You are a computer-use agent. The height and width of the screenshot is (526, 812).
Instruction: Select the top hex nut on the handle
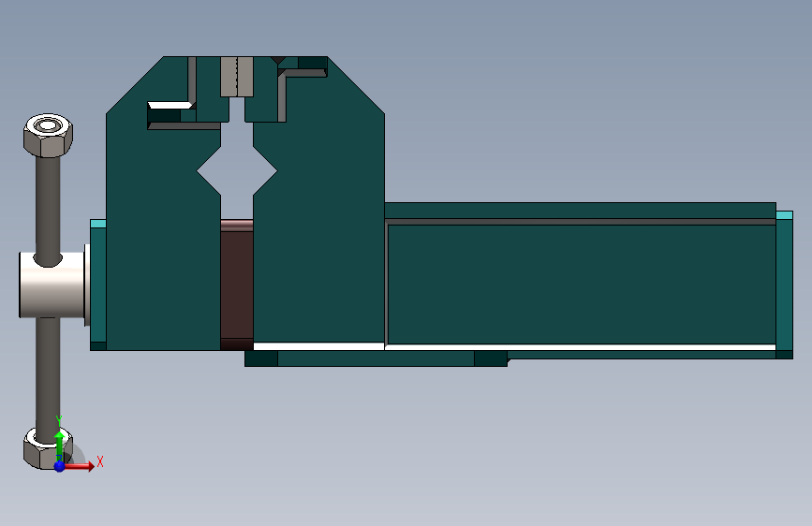pyautogui.click(x=48, y=136)
